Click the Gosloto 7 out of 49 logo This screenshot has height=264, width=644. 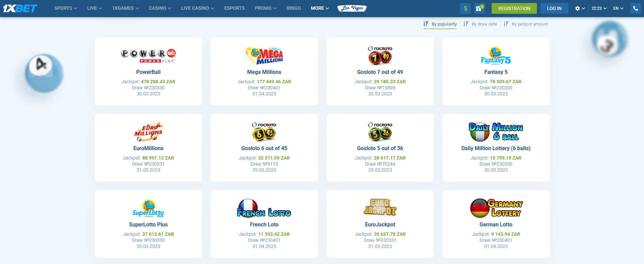(380, 55)
